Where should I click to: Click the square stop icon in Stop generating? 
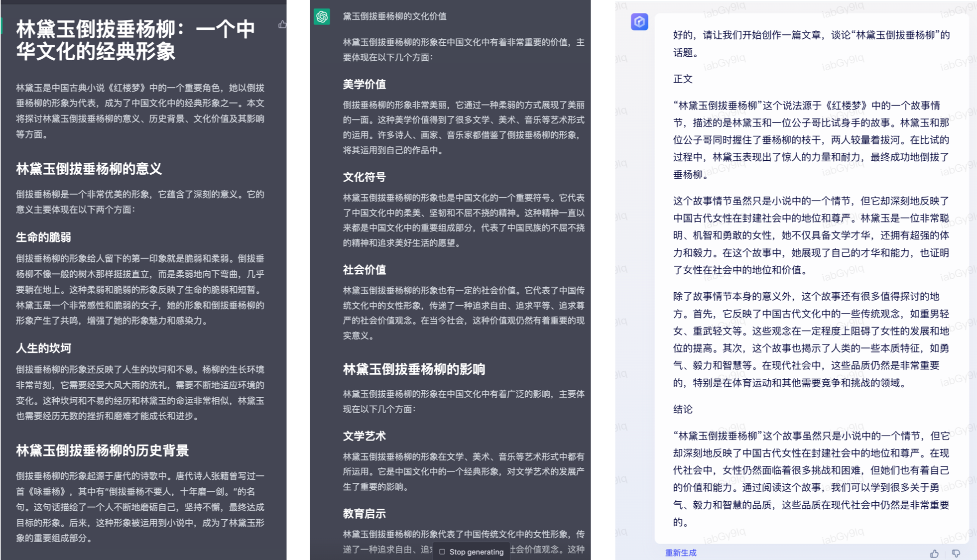(x=442, y=552)
